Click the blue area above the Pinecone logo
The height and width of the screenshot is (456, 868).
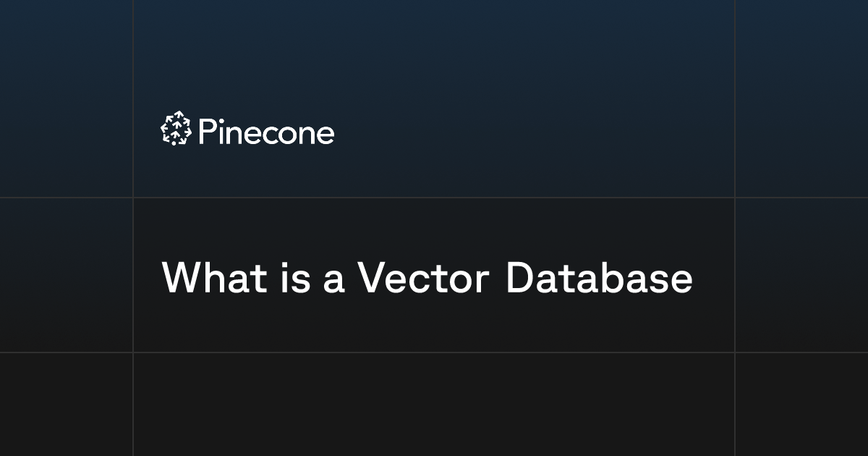click(x=434, y=54)
